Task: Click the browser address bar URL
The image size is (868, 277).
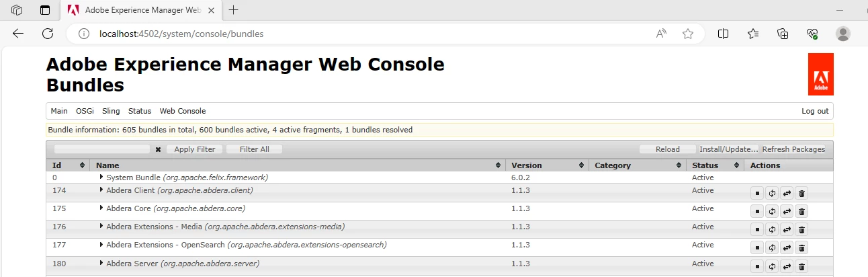Action: [181, 34]
